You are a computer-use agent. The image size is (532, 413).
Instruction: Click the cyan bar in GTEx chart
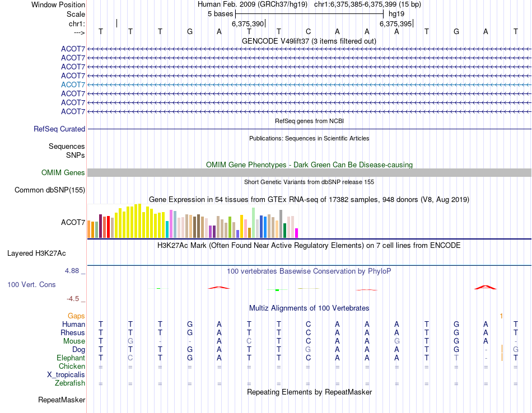point(167,229)
